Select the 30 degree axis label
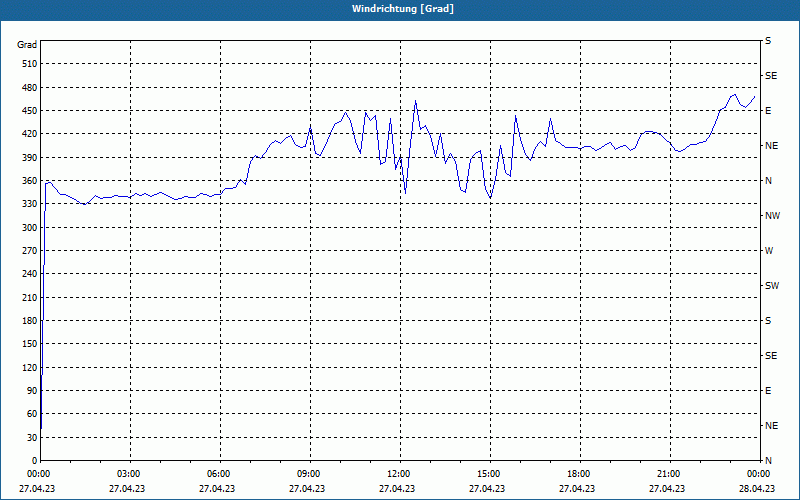This screenshot has height=500, width=800. tap(32, 438)
